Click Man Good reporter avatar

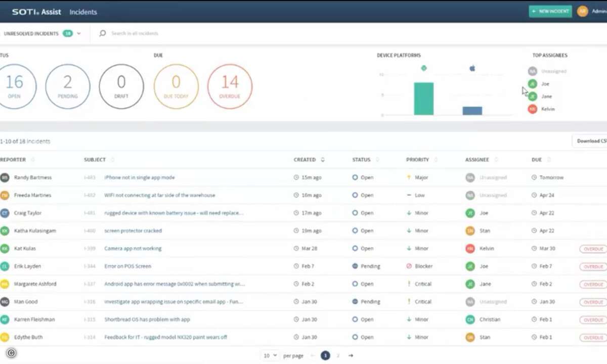(5, 301)
